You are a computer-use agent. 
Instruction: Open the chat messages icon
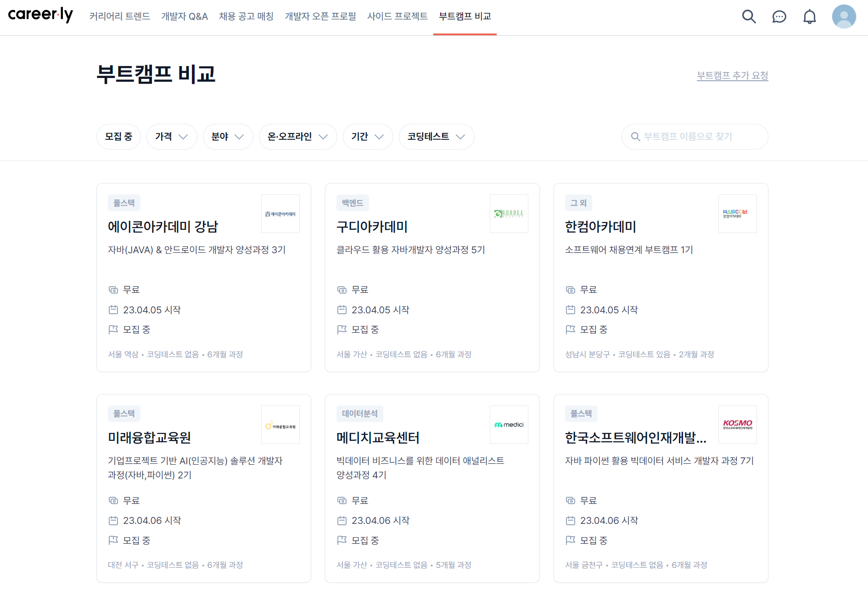click(x=779, y=17)
